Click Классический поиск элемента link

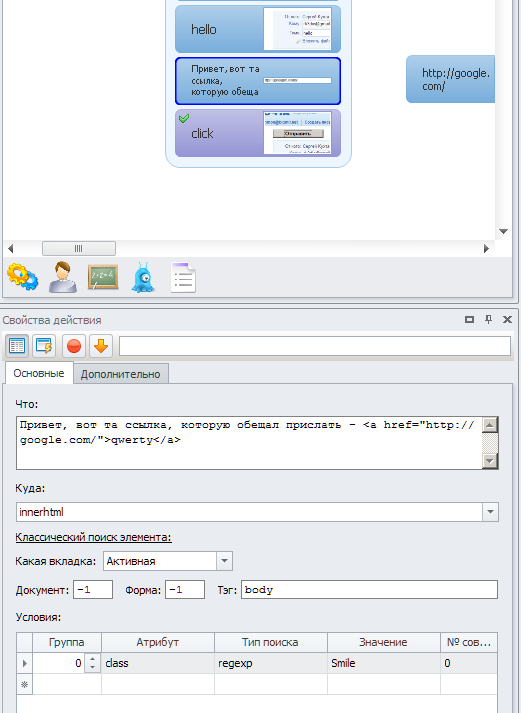[93, 537]
